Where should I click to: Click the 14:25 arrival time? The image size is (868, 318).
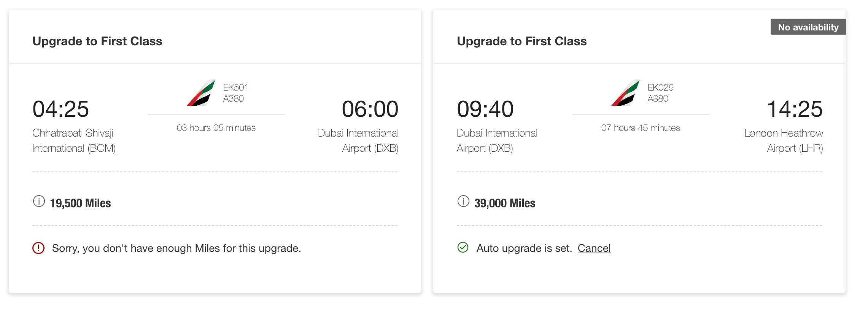795,109
